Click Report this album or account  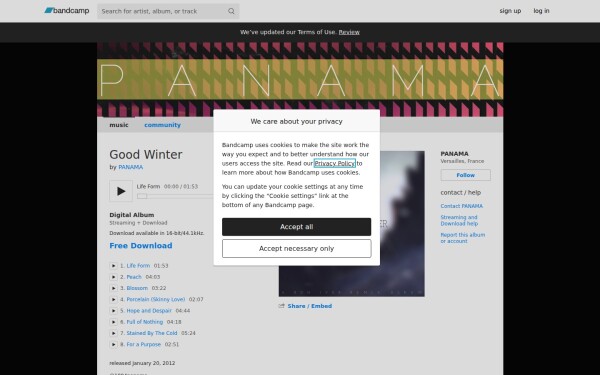tap(463, 238)
